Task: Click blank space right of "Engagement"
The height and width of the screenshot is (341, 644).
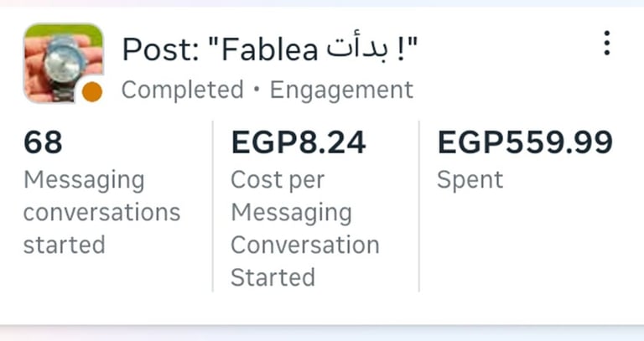Action: [503, 90]
